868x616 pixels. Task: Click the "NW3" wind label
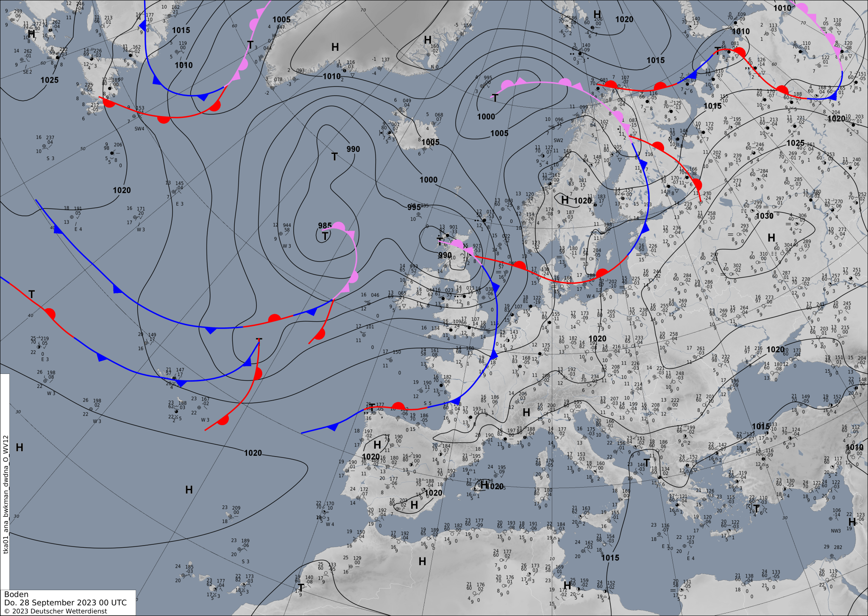point(836,531)
